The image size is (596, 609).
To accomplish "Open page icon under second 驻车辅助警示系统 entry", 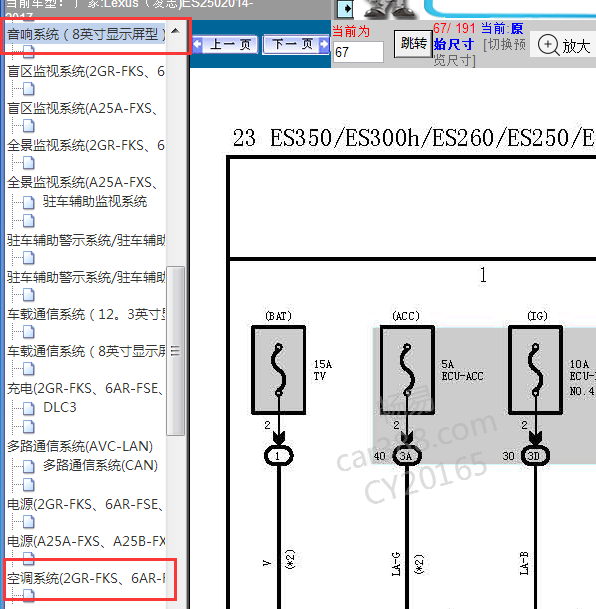I will coord(28,295).
